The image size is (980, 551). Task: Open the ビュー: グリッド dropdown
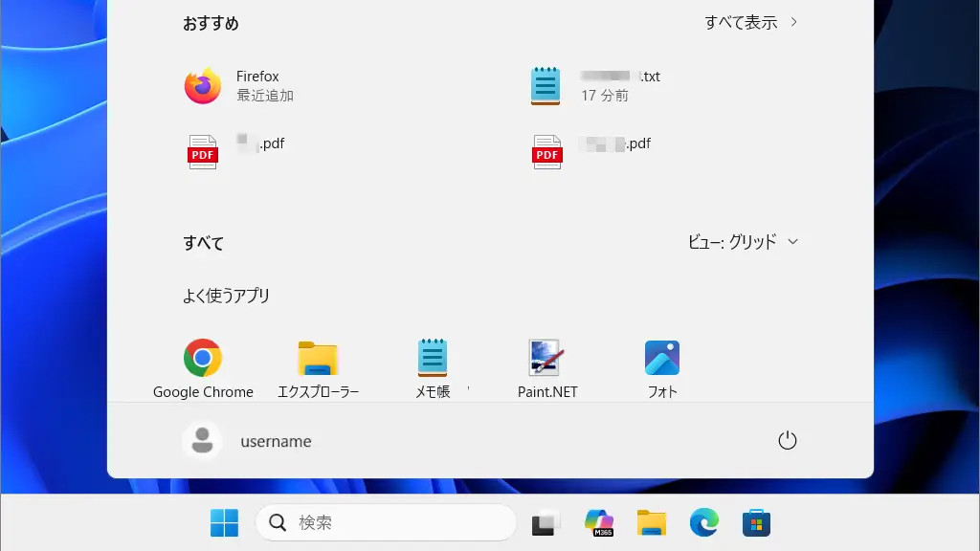point(745,242)
